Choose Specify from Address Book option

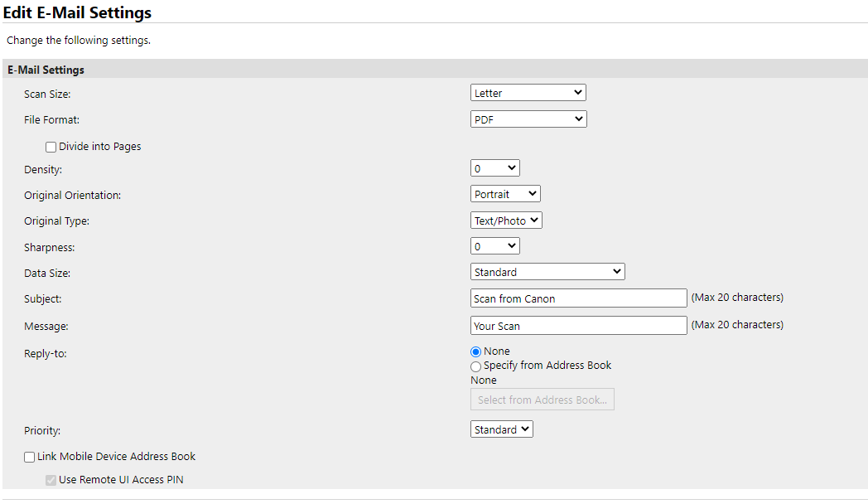pyautogui.click(x=475, y=366)
